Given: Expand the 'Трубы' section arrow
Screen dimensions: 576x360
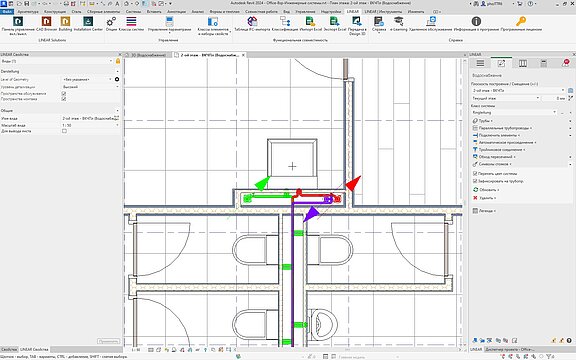Looking at the screenshot, I should 570,121.
